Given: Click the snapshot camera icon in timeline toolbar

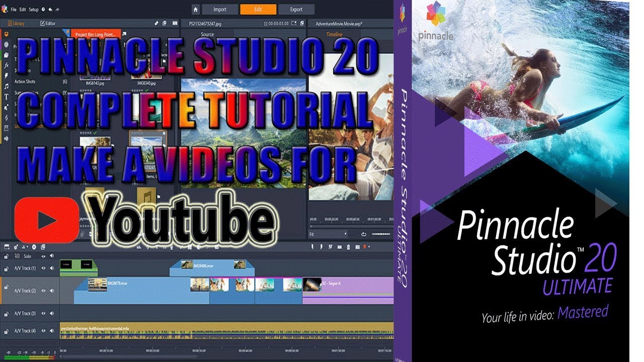Looking at the screenshot, I should (357, 247).
